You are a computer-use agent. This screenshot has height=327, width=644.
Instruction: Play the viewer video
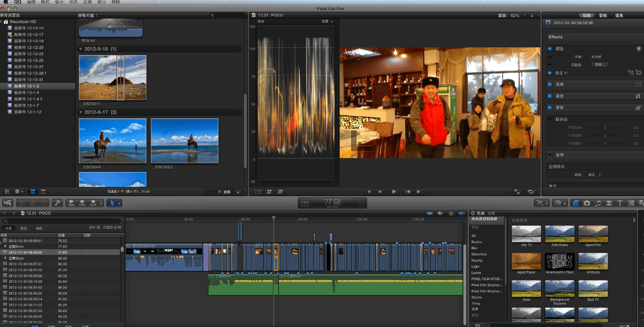pyautogui.click(x=394, y=192)
